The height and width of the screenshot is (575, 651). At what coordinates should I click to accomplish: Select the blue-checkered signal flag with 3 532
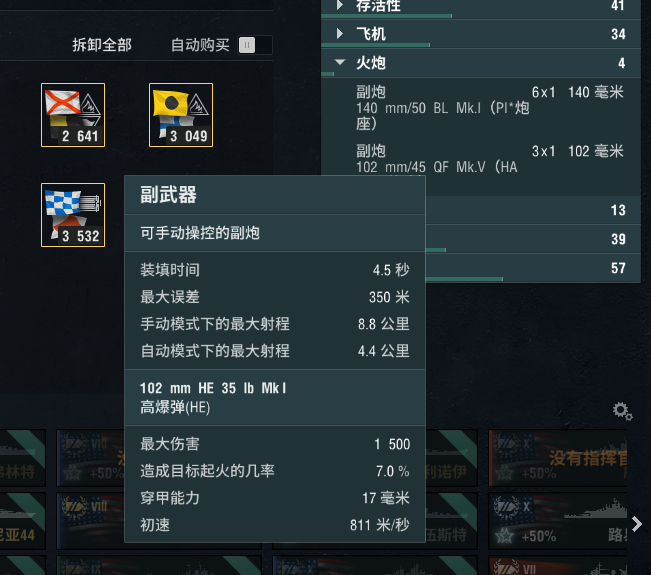click(x=73, y=215)
